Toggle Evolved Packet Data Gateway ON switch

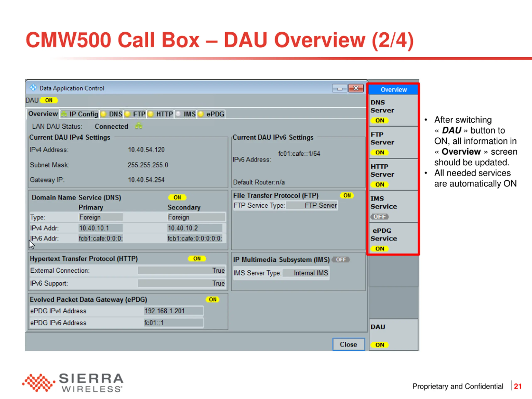[x=213, y=299]
